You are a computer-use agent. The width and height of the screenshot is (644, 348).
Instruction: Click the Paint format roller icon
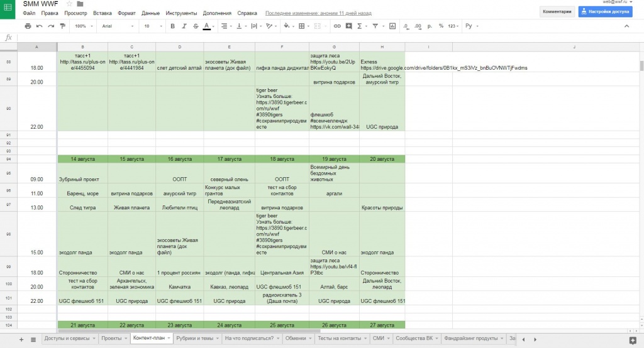click(x=62, y=26)
